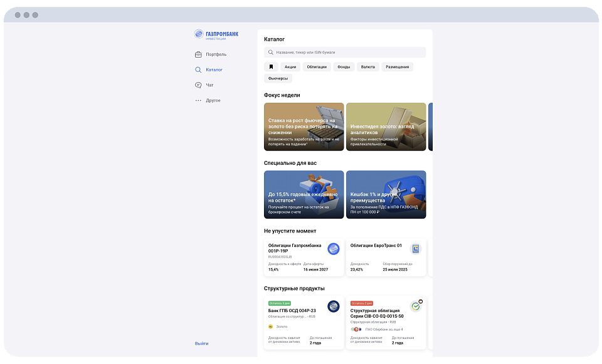Select the Акции filter chip
Viewport: 602px width, 364px height.
(x=290, y=67)
